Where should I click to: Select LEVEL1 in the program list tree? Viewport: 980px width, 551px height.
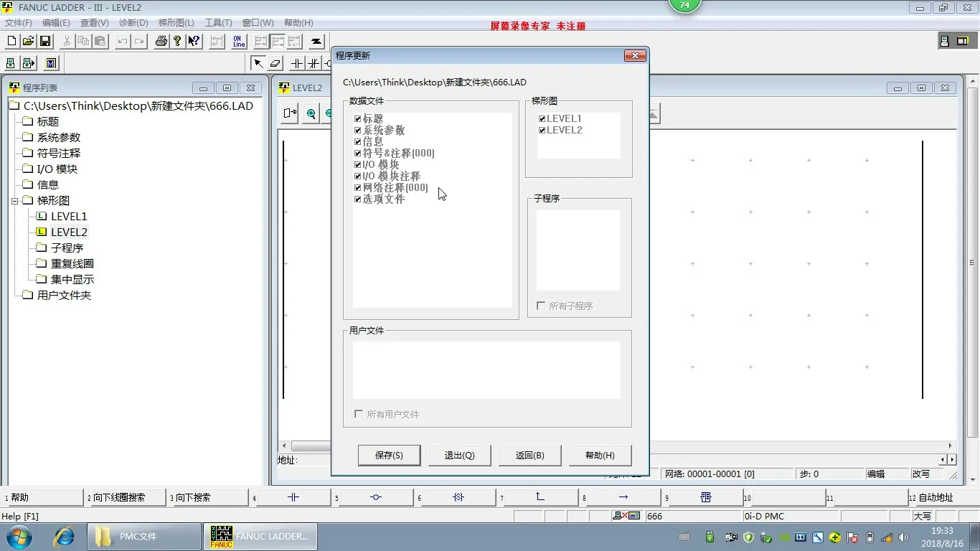coord(68,216)
